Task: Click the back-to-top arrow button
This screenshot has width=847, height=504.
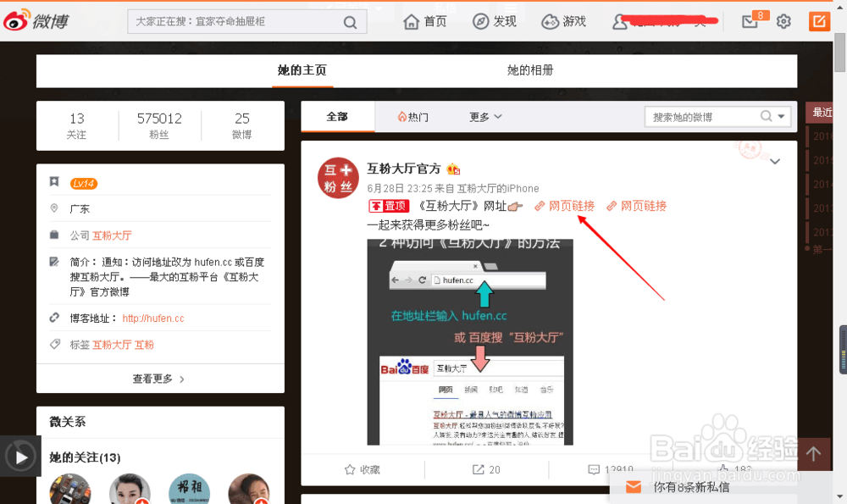Action: (x=813, y=454)
